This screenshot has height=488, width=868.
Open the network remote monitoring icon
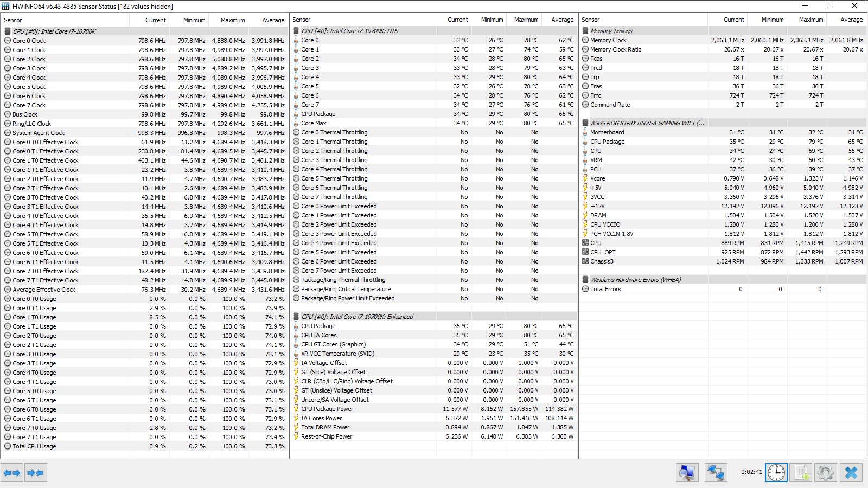click(716, 473)
